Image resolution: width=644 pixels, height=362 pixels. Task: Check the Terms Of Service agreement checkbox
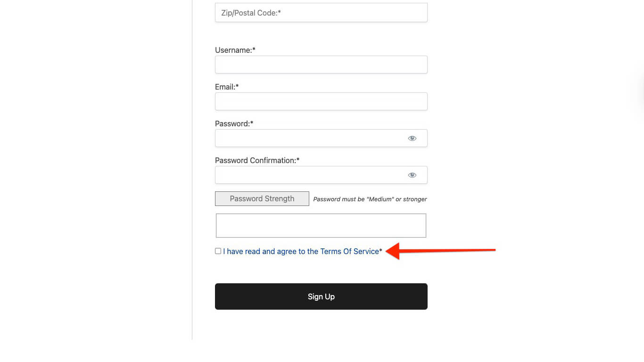coord(218,251)
